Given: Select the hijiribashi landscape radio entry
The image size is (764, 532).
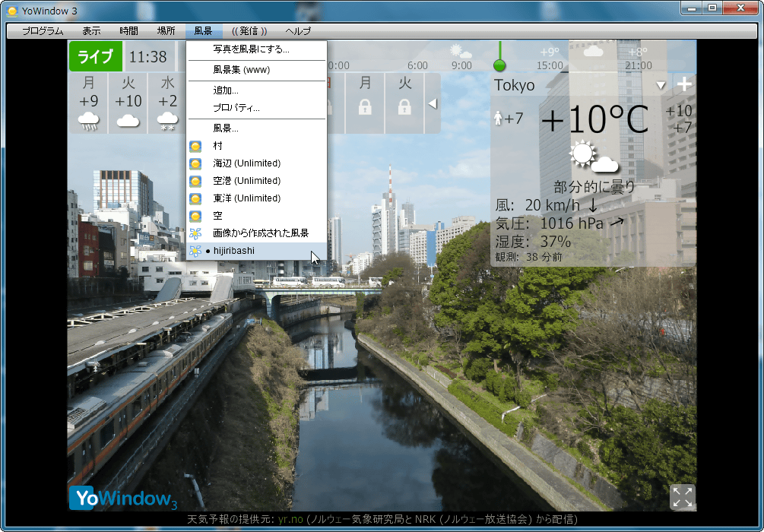Looking at the screenshot, I should click(x=256, y=251).
